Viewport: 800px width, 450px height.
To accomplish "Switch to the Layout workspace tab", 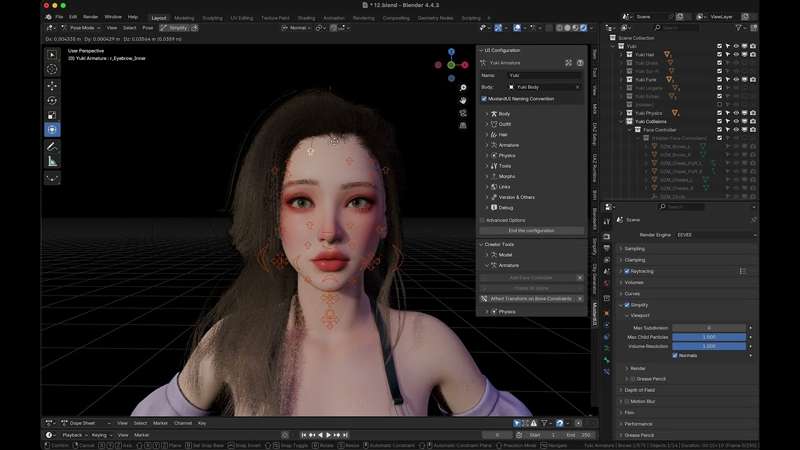I will [159, 18].
